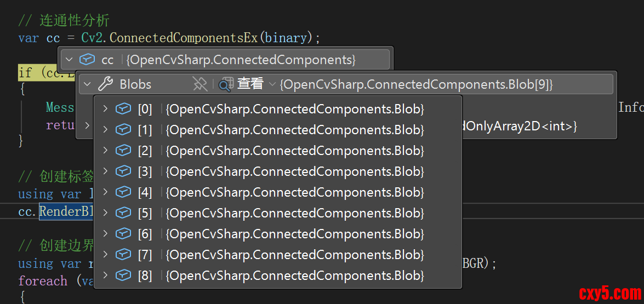Expand blob item [3]
The height and width of the screenshot is (304, 644).
(105, 171)
